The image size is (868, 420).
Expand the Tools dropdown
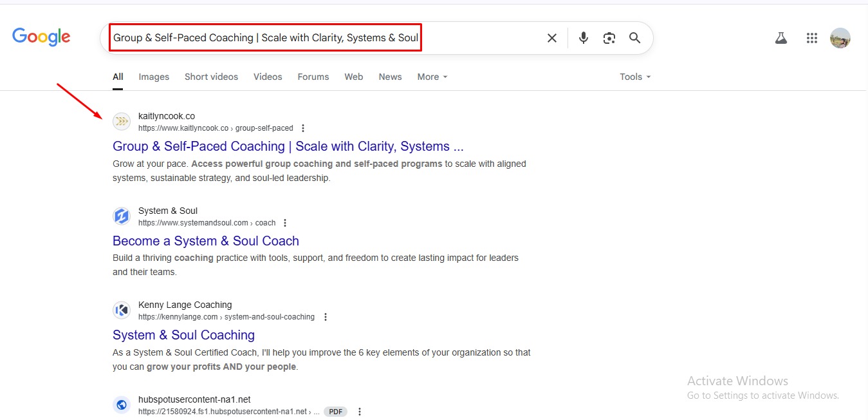tap(635, 77)
